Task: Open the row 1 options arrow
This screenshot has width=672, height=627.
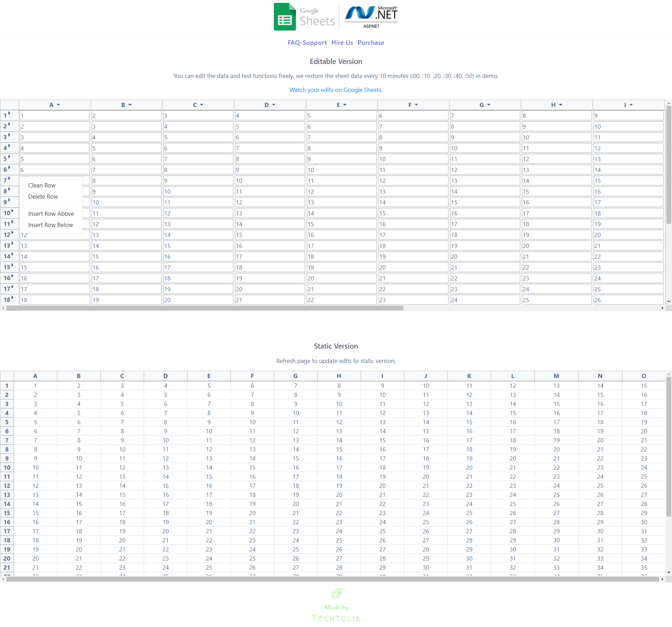Action: (x=9, y=113)
